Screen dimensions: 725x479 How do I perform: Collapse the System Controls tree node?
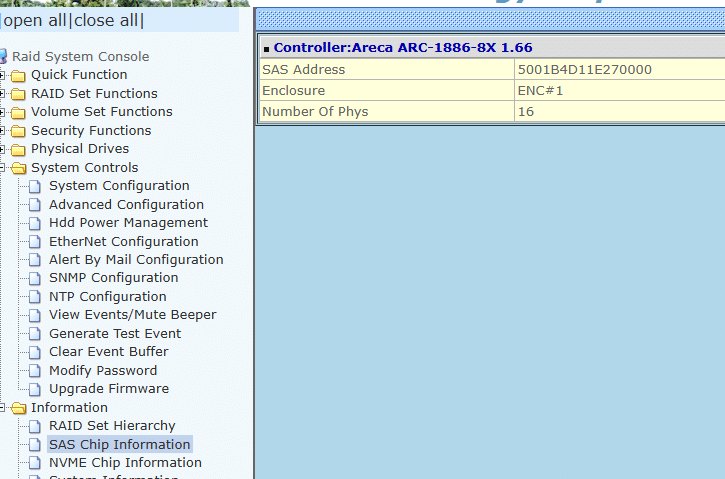click(x=4, y=168)
